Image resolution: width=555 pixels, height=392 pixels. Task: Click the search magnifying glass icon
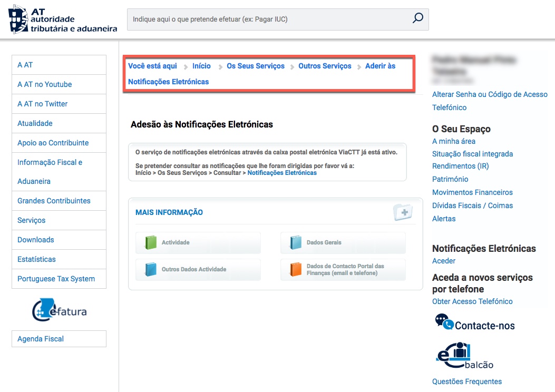417,18
